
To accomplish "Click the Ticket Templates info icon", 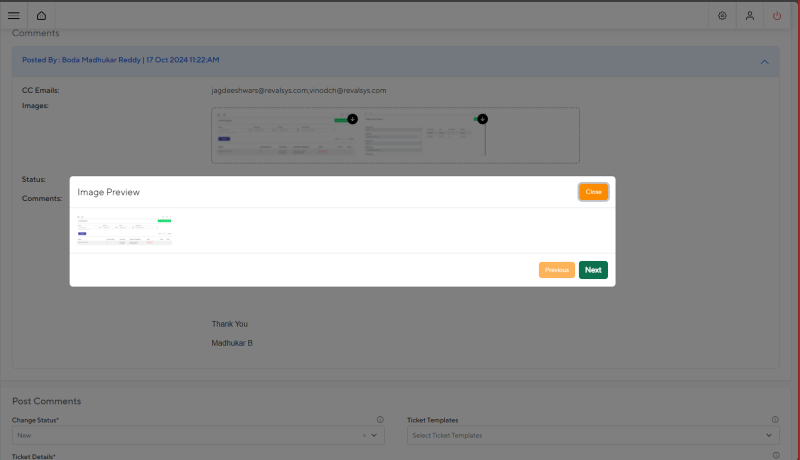I will pos(775,420).
